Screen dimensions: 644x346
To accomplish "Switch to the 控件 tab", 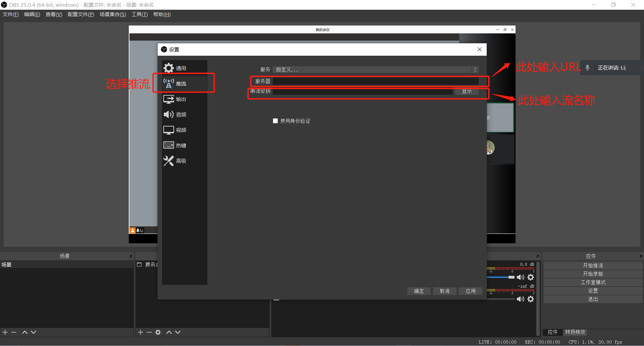I will [x=552, y=332].
